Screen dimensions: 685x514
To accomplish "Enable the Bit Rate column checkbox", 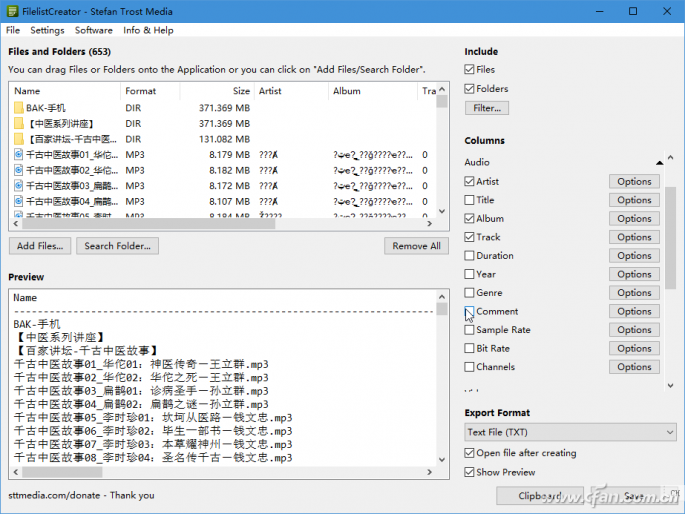I will (x=469, y=348).
